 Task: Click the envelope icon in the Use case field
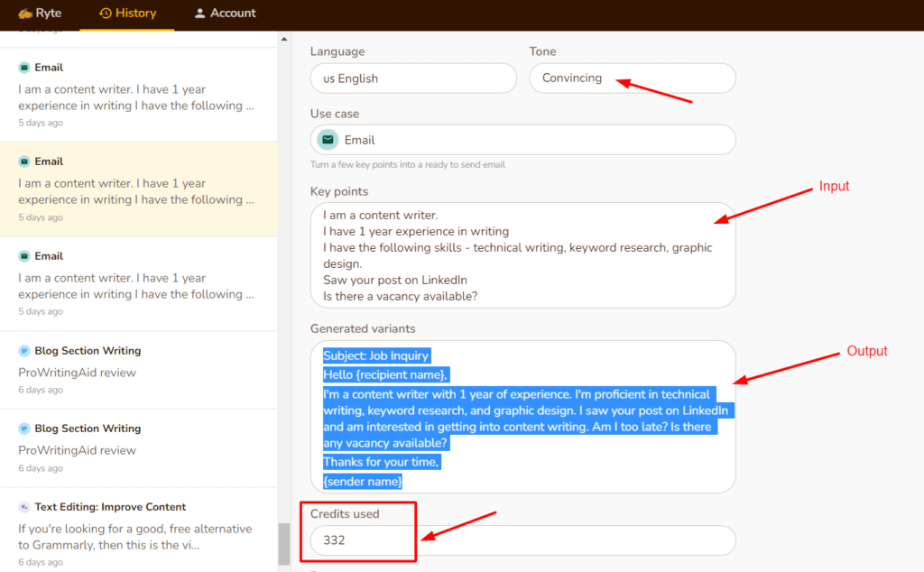327,140
